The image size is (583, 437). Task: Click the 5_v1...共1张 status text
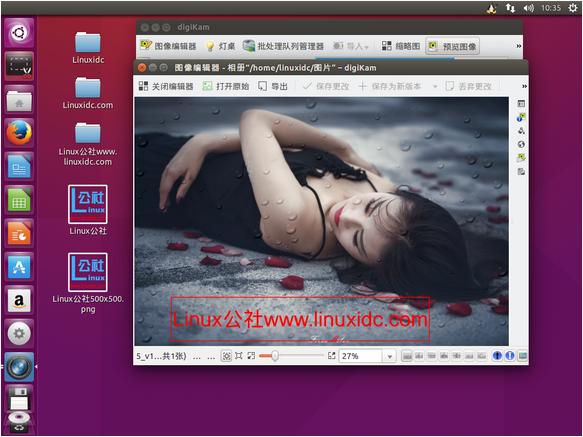click(x=161, y=356)
